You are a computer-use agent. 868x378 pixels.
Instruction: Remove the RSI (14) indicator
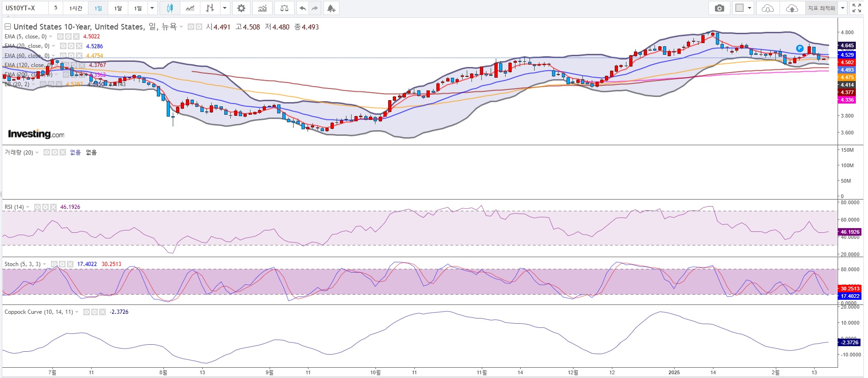coord(53,207)
